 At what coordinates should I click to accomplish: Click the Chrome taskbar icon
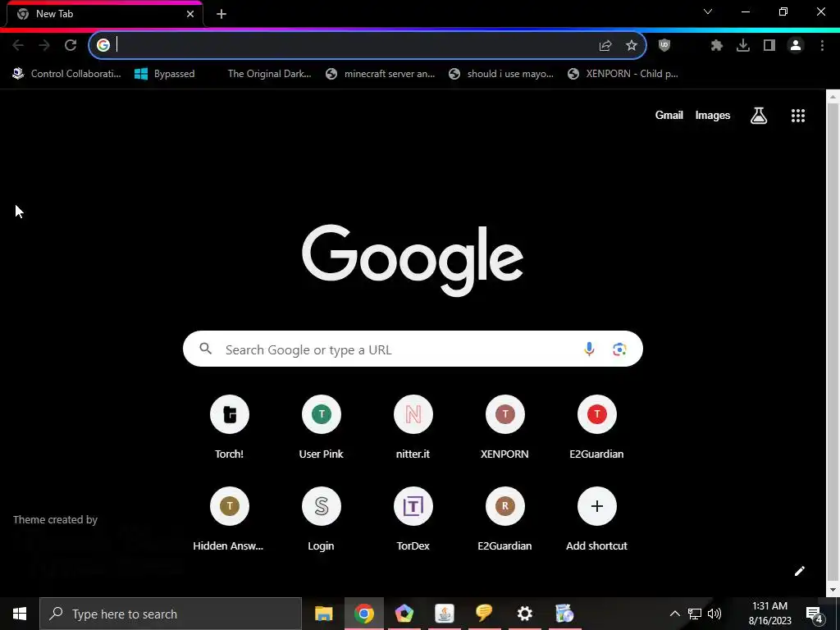tap(363, 614)
